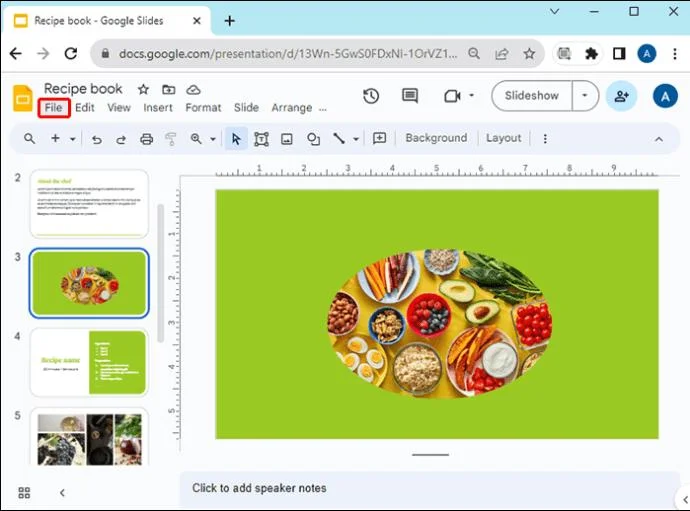Click the insert image icon

pyautogui.click(x=287, y=139)
